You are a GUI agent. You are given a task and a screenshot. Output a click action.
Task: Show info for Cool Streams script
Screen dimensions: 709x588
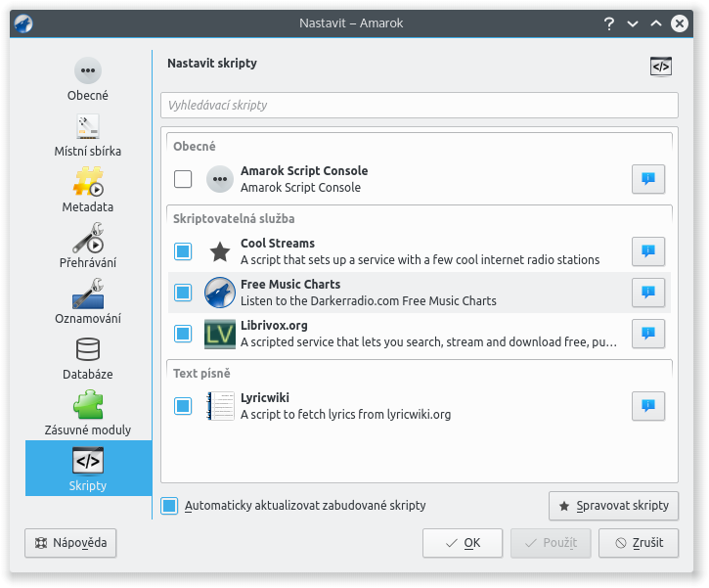click(x=648, y=251)
